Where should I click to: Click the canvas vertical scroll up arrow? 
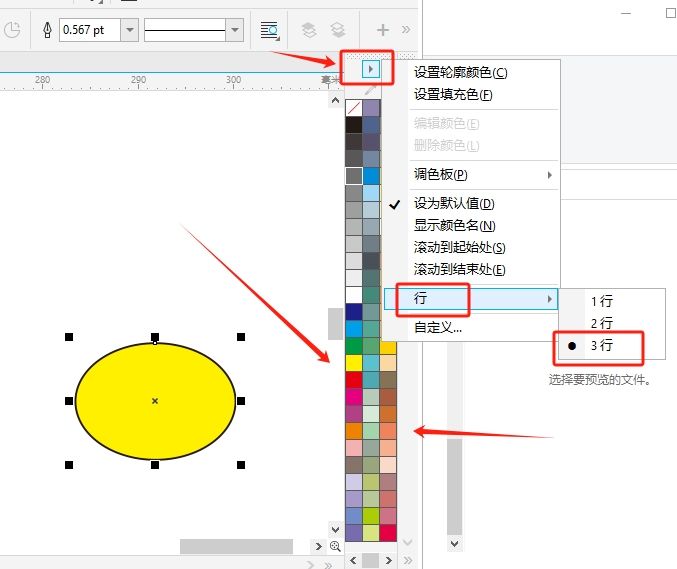(335, 101)
